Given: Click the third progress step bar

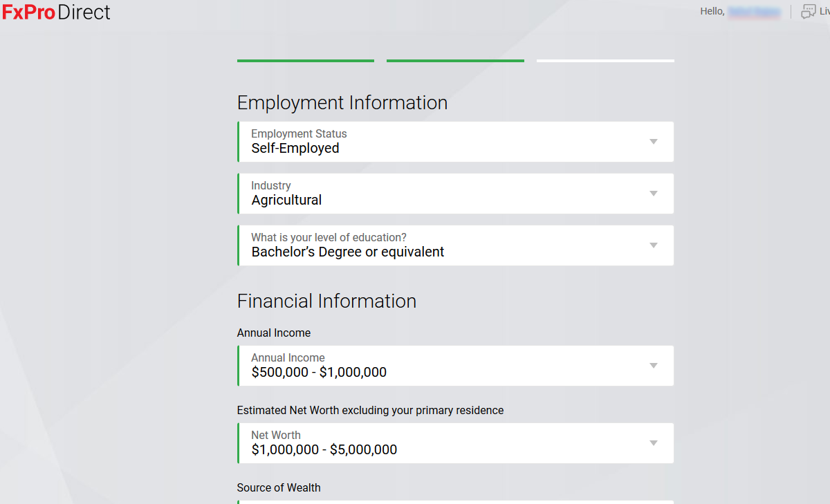Looking at the screenshot, I should coord(605,61).
